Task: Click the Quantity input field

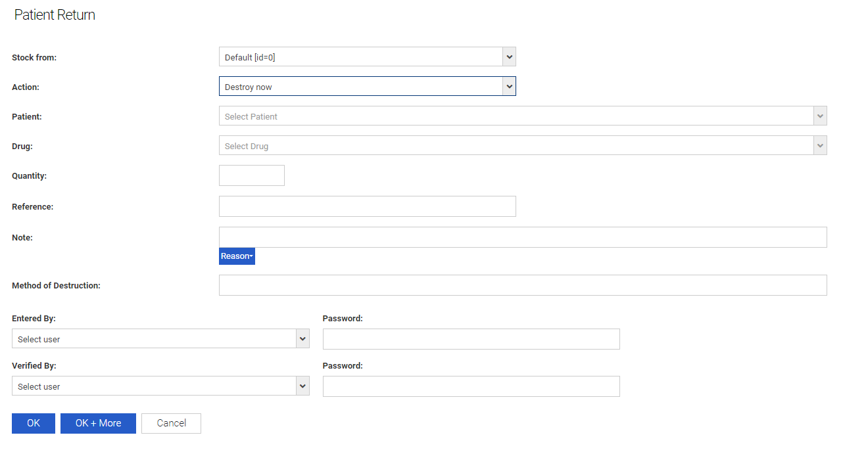Action: coord(252,175)
